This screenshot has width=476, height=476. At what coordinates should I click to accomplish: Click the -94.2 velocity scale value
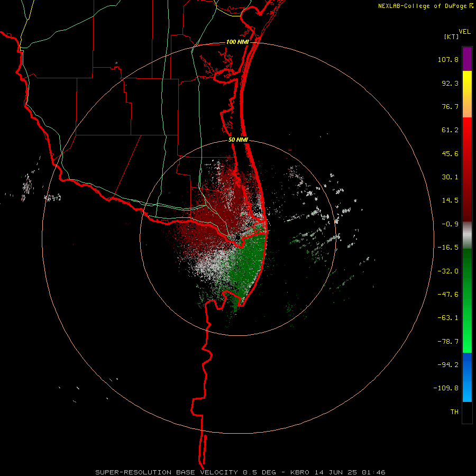(448, 365)
